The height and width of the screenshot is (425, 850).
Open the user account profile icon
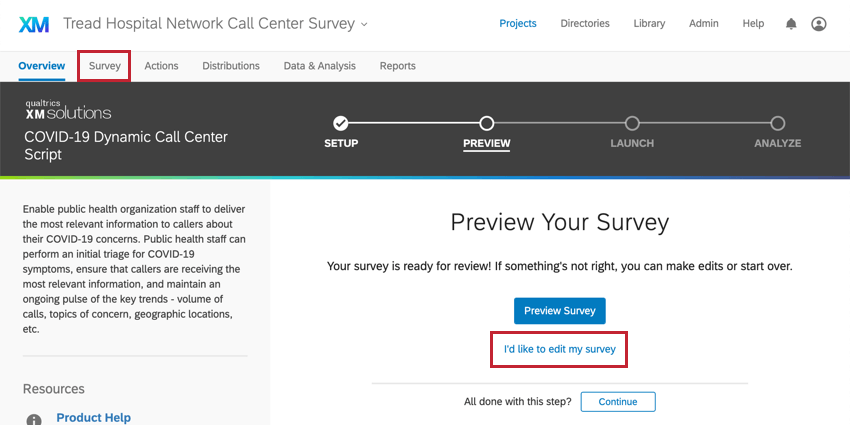[x=819, y=24]
